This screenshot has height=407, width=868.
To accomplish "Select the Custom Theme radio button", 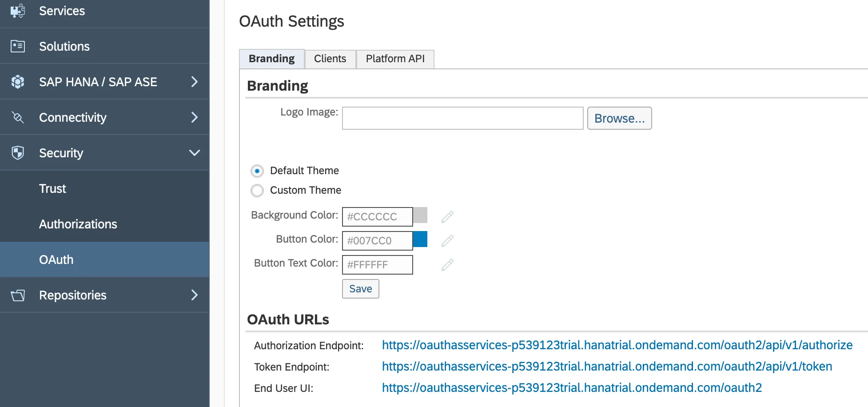I will click(257, 191).
